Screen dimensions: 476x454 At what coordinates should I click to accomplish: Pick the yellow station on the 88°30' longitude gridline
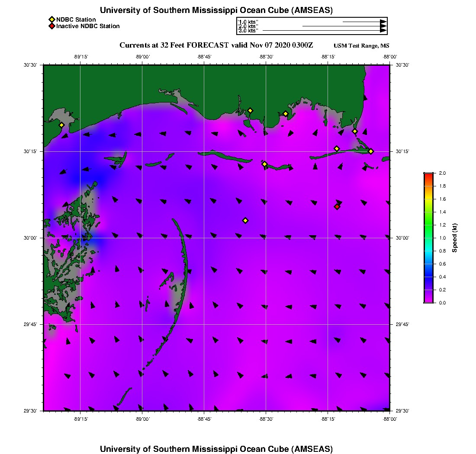(265, 164)
